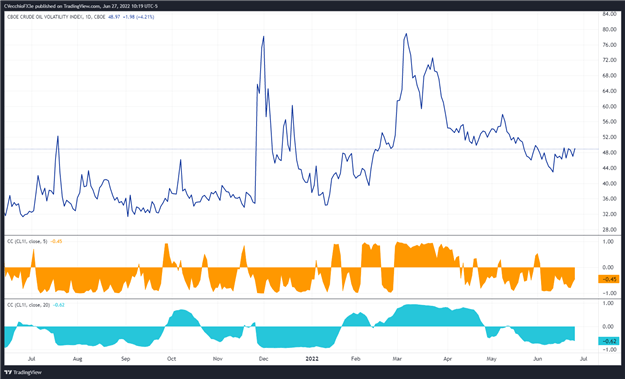Click the Nov label on time axis
This screenshot has width=625, height=379.
[x=217, y=359]
